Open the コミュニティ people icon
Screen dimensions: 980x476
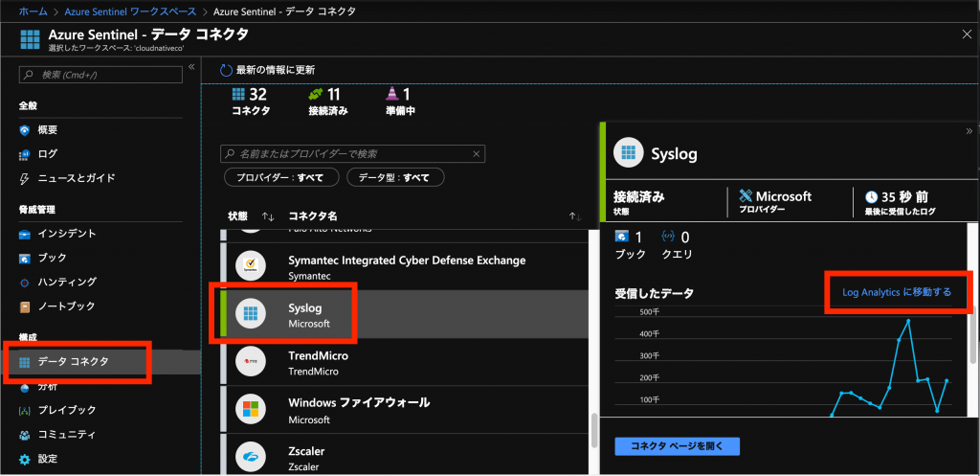coord(25,435)
